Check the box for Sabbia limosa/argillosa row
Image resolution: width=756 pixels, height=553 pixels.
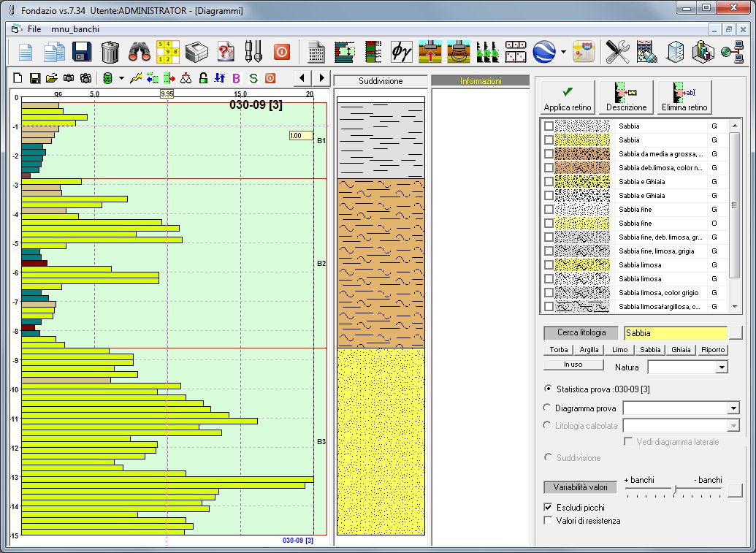(549, 307)
